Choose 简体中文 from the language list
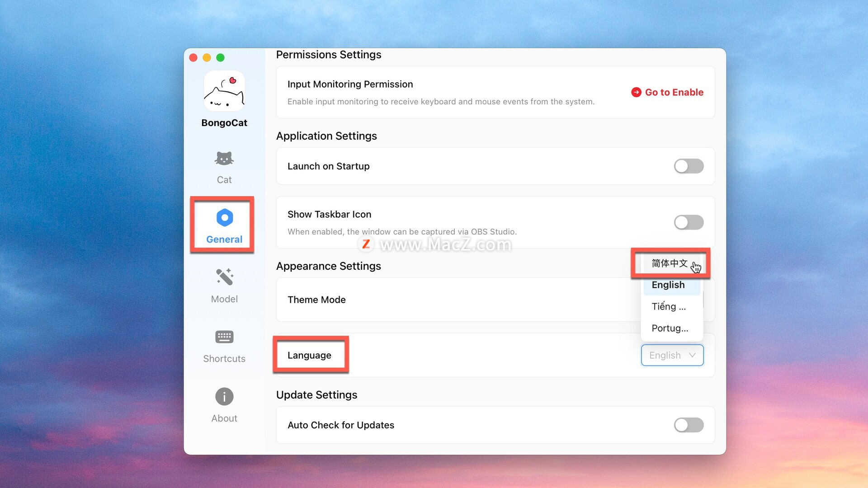 click(669, 263)
